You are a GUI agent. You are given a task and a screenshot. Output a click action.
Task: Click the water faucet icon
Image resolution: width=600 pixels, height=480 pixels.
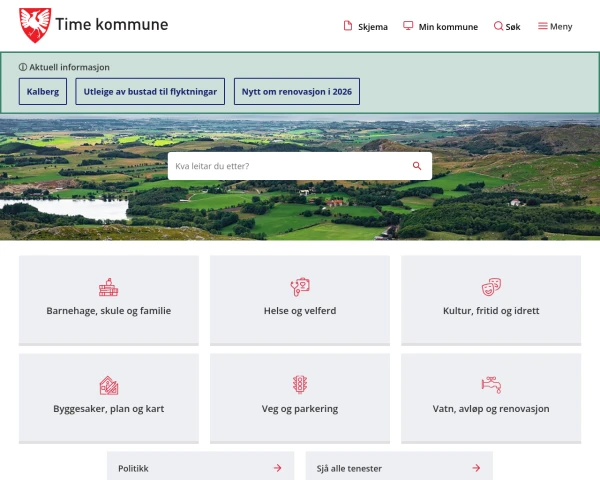(491, 385)
